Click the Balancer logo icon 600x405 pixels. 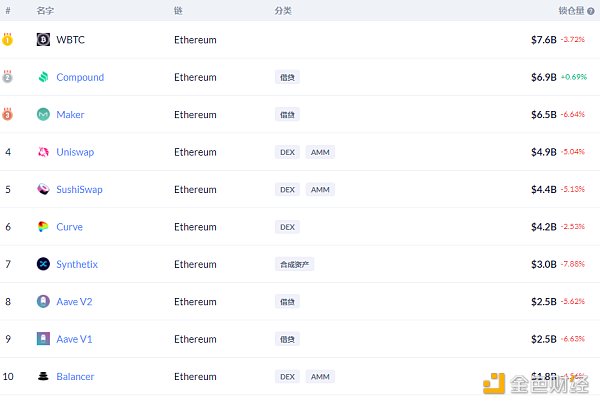point(43,377)
